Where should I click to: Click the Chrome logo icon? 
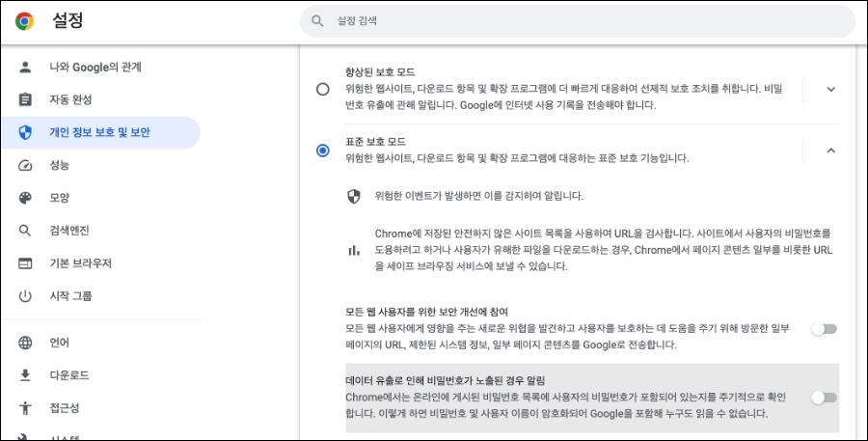[24, 21]
